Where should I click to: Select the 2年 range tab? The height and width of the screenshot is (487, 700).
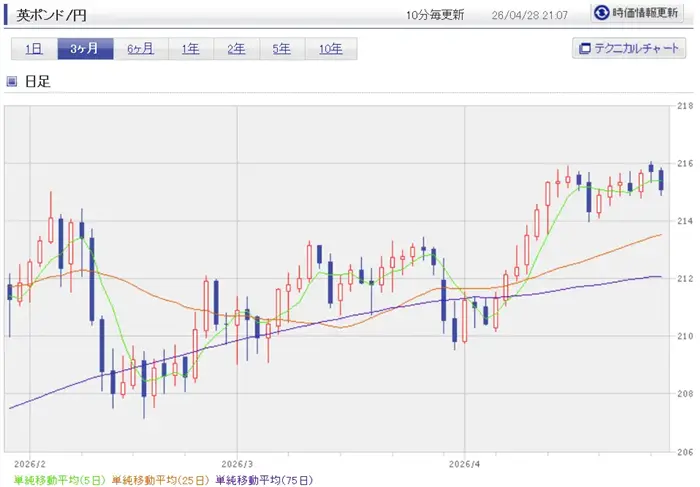pos(236,49)
